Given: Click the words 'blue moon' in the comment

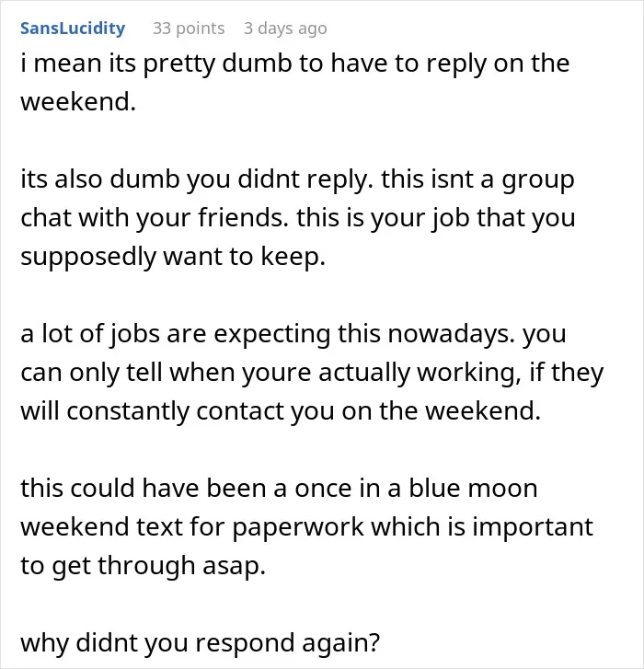Looking at the screenshot, I should 473,488.
